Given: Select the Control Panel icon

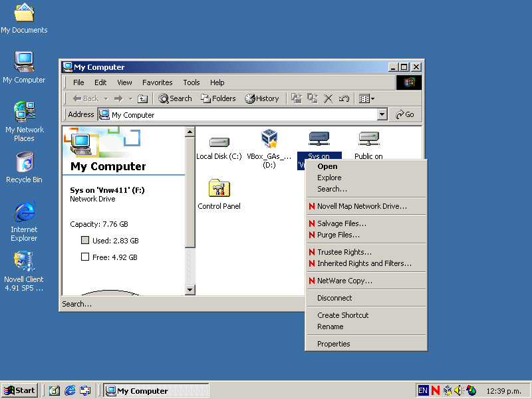Looking at the screenshot, I should (219, 194).
